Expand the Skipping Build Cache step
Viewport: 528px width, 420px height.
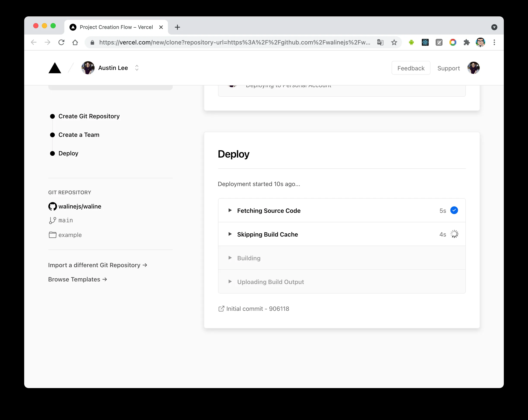(x=230, y=234)
